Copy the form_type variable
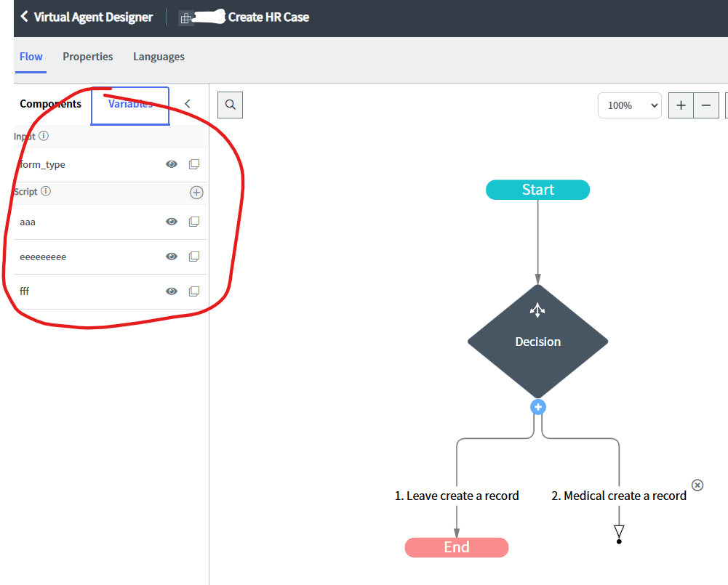This screenshot has height=585, width=728. tap(193, 164)
